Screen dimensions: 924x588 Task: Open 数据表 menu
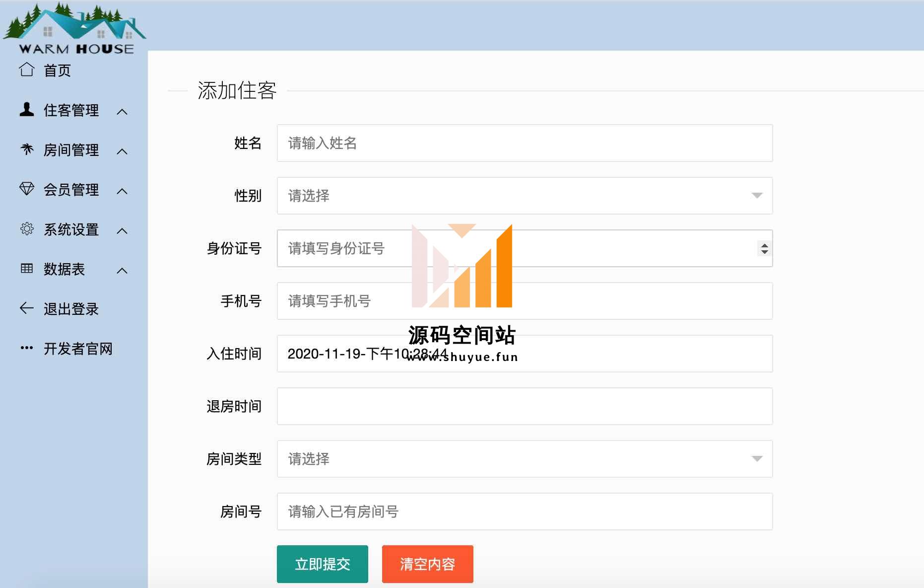coord(65,269)
